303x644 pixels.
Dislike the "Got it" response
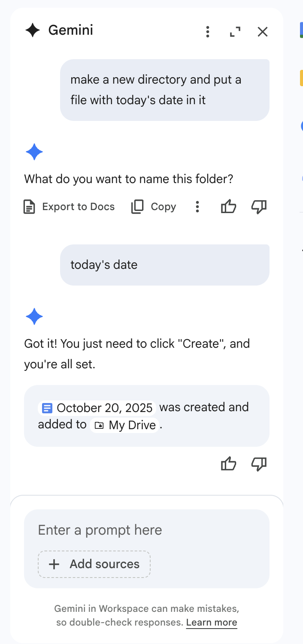tap(259, 464)
